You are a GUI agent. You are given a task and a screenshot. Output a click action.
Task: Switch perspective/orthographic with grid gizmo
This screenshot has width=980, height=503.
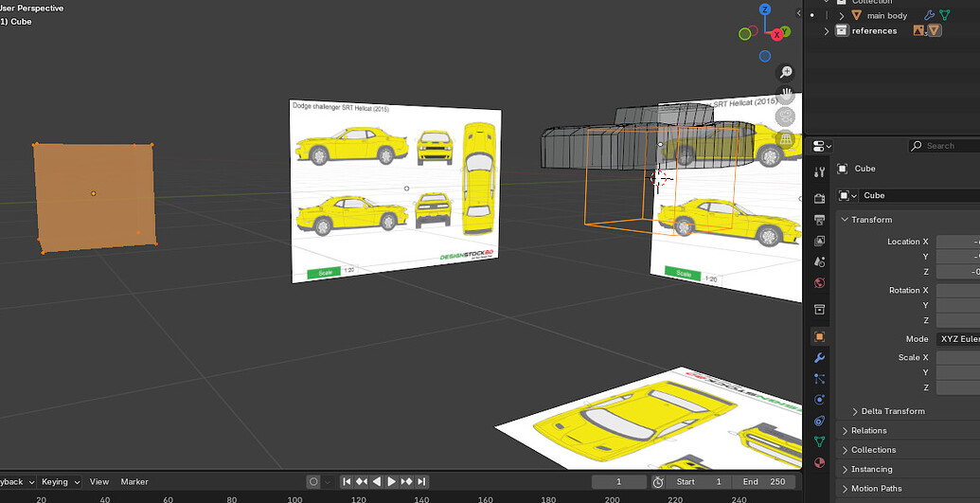click(x=786, y=139)
